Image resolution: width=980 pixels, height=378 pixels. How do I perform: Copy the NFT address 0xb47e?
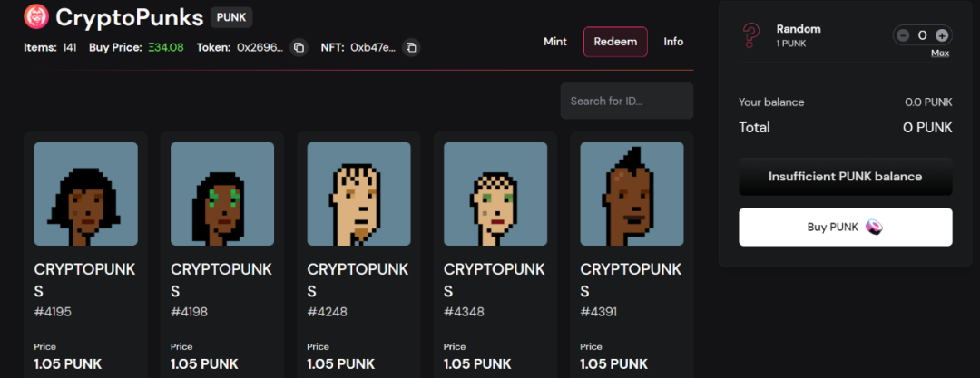[x=411, y=47]
